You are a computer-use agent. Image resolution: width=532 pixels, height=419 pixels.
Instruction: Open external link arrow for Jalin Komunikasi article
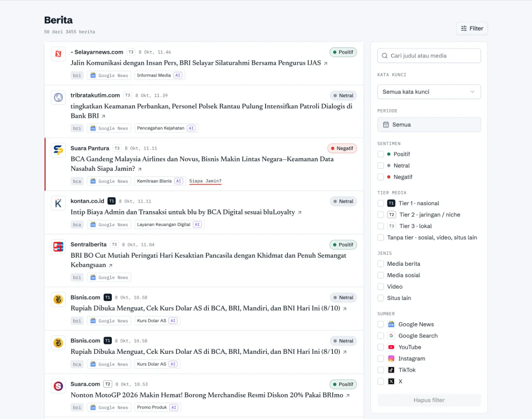click(x=326, y=63)
